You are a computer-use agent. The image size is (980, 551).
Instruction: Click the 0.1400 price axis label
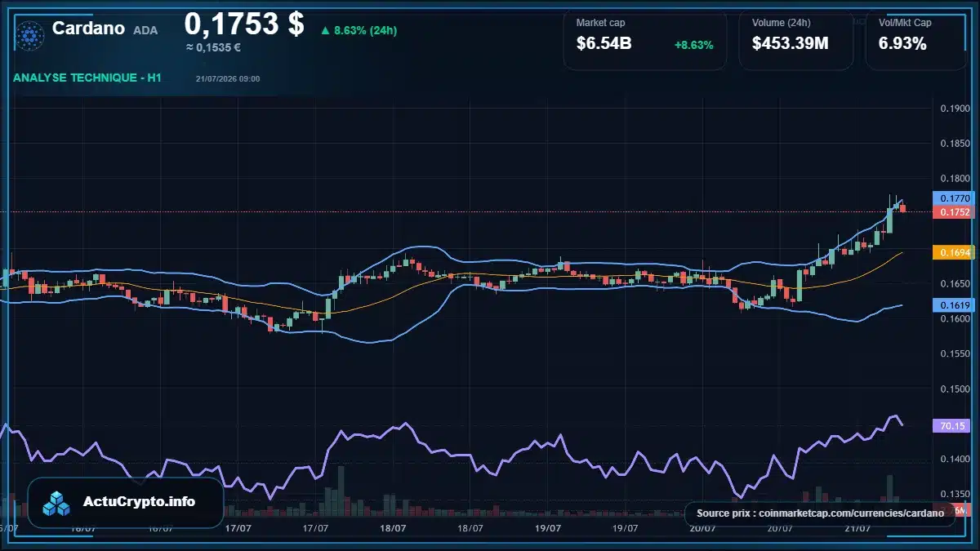pos(955,460)
